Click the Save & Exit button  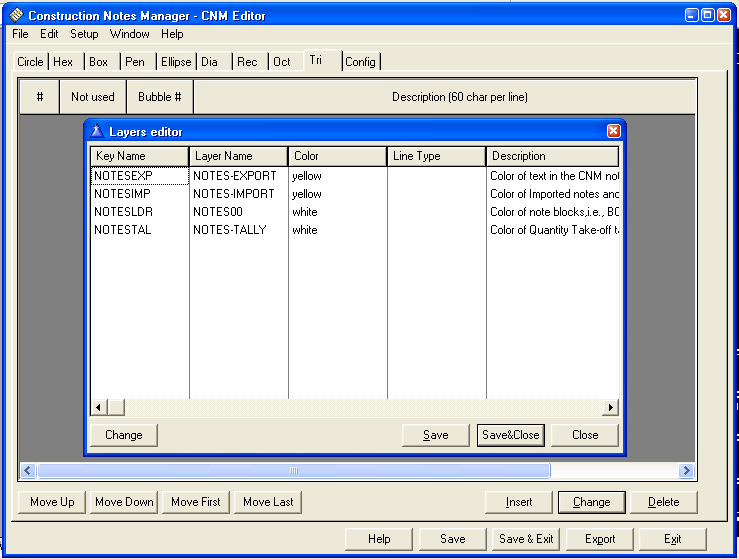click(526, 539)
